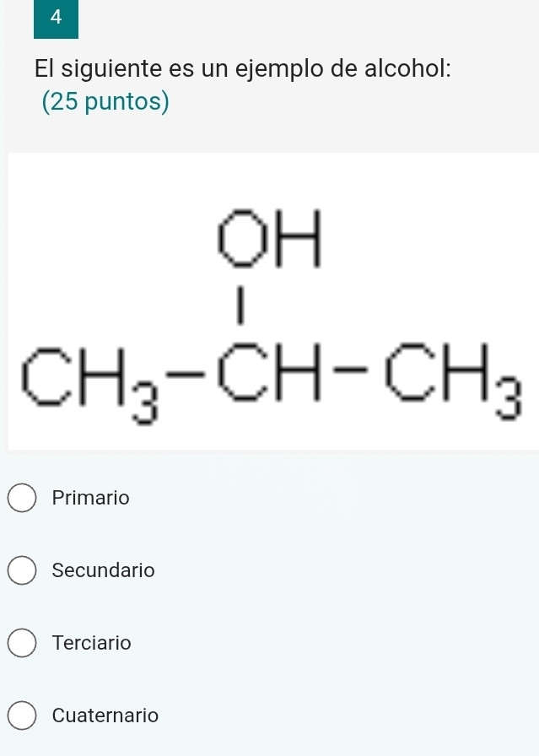Click the teal question number 4 badge
Viewport: 539px width, 756px height.
coord(56,19)
